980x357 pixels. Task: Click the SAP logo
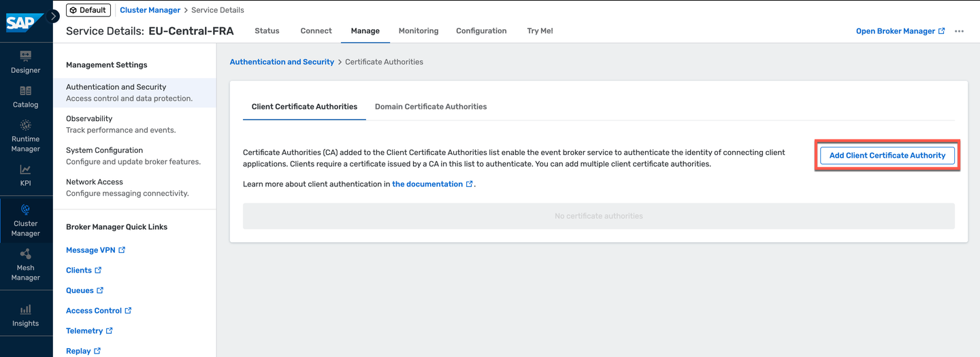(25, 22)
